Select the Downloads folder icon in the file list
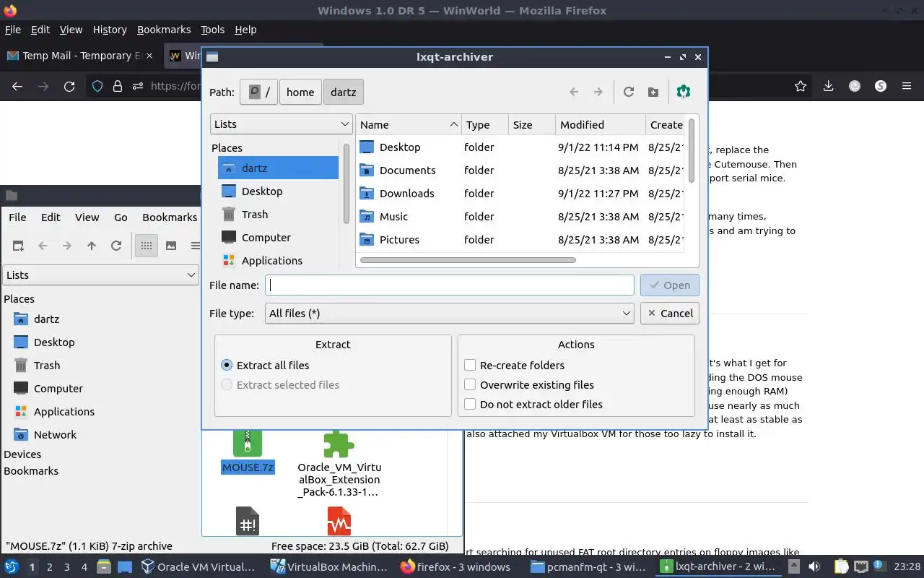This screenshot has height=578, width=924. coord(367,193)
